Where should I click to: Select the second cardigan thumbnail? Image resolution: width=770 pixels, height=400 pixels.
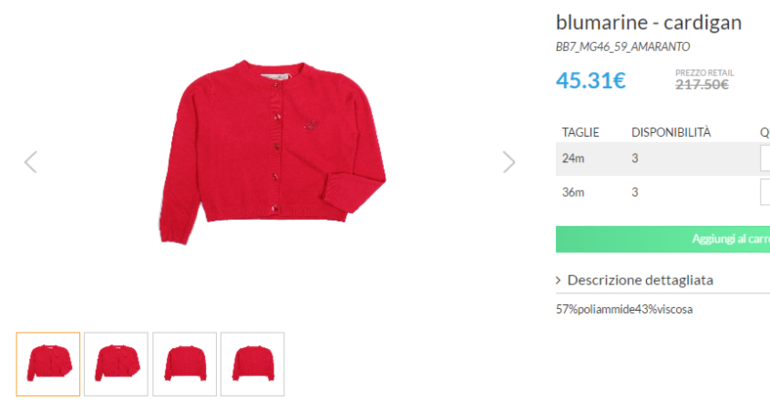pos(116,364)
